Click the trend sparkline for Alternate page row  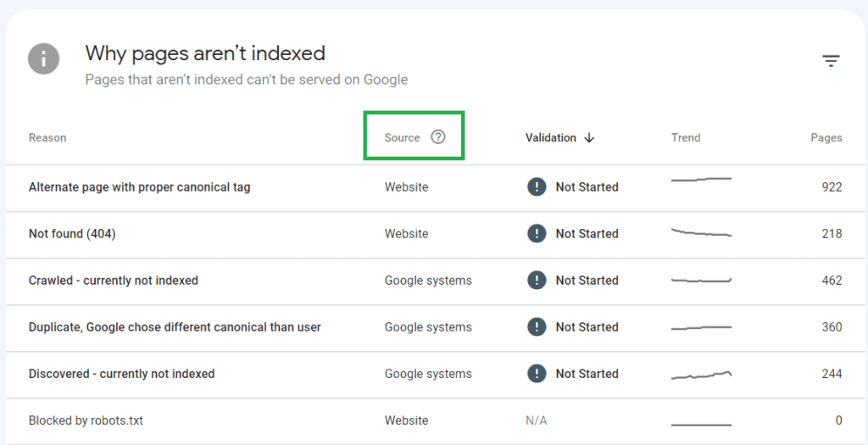click(x=701, y=180)
